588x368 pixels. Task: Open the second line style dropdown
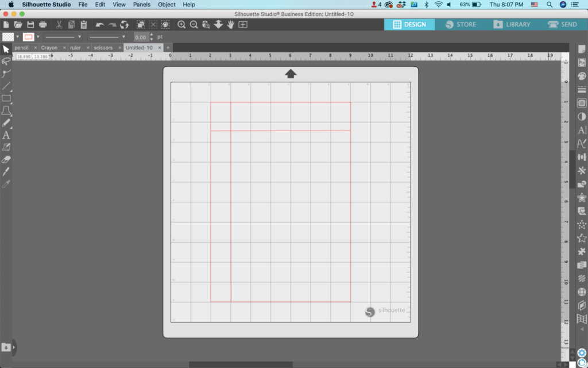pyautogui.click(x=107, y=37)
